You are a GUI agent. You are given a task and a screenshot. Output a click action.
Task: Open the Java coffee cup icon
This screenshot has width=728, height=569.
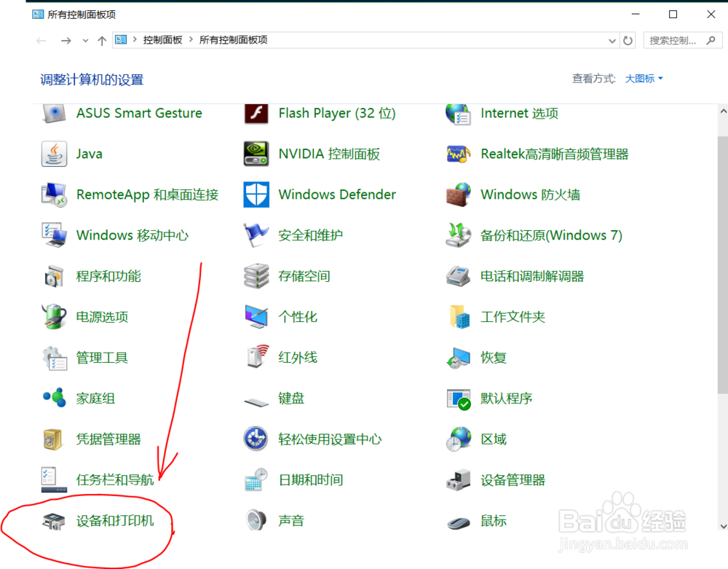[x=55, y=154]
